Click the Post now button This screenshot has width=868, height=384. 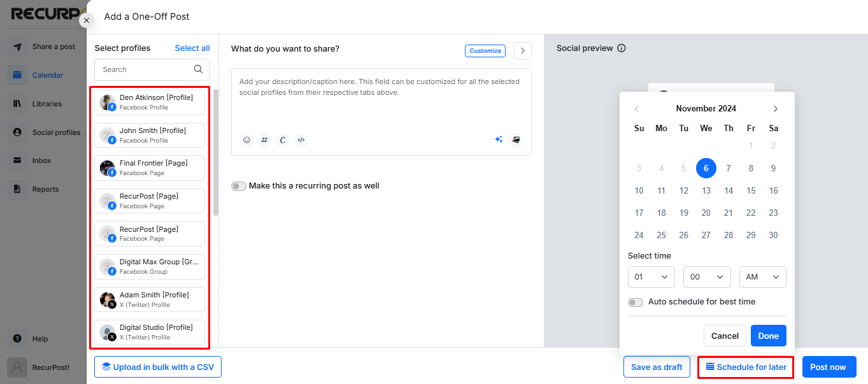tap(829, 367)
